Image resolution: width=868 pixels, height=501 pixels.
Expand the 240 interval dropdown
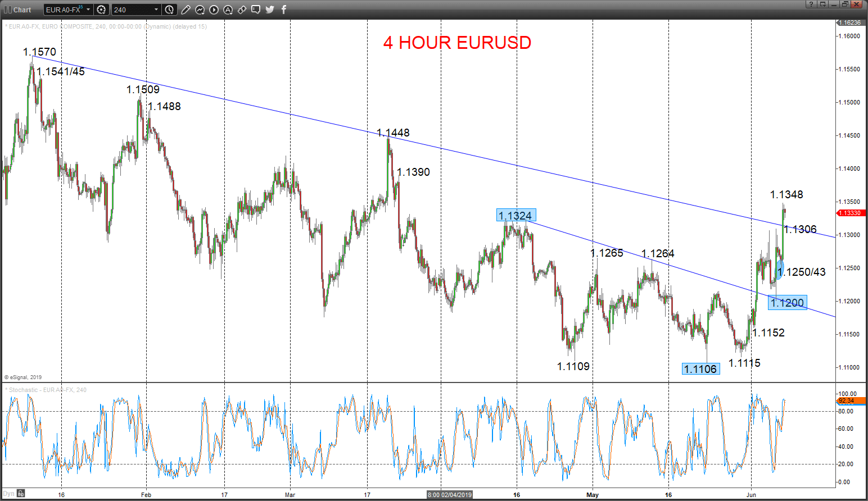click(156, 10)
